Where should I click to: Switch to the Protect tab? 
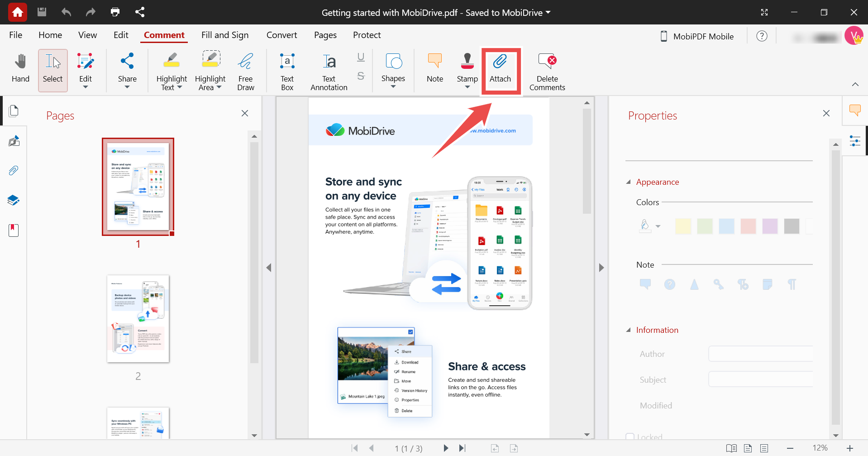click(367, 35)
